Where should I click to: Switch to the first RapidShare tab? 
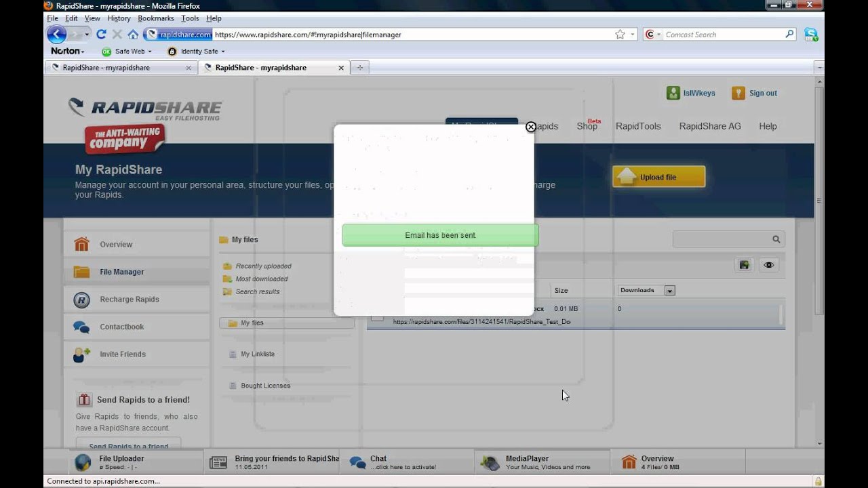[x=121, y=68]
